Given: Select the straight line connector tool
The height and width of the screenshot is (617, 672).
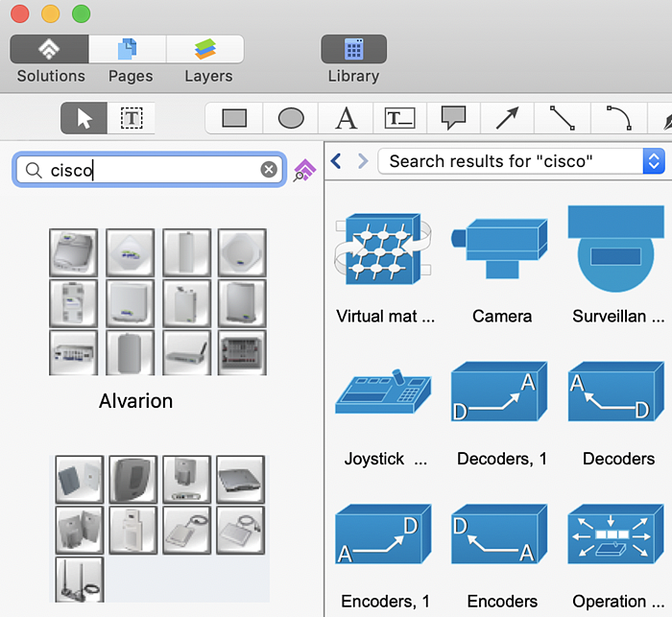Looking at the screenshot, I should point(562,118).
